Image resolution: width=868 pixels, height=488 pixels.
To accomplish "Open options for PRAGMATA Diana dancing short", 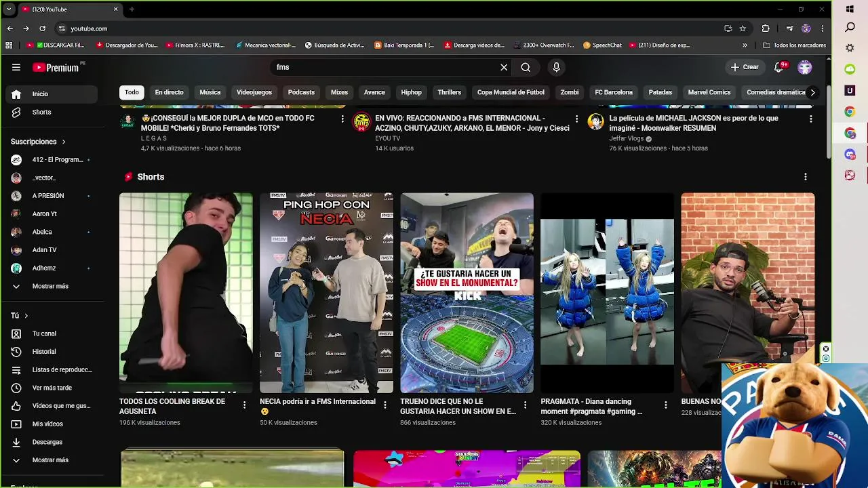I will coord(665,405).
